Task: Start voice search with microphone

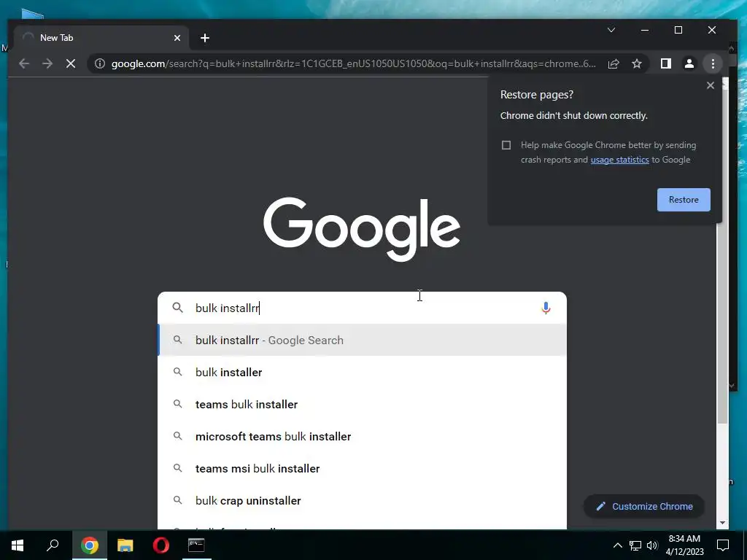Action: coord(546,308)
